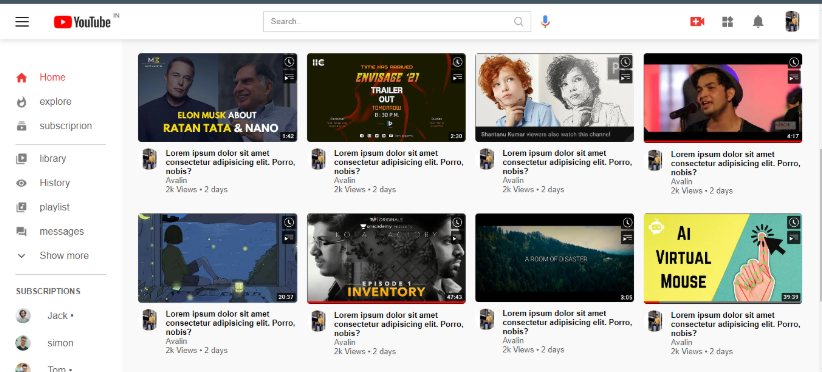
Task: Add Elon Musk video to queue
Action: (x=289, y=77)
